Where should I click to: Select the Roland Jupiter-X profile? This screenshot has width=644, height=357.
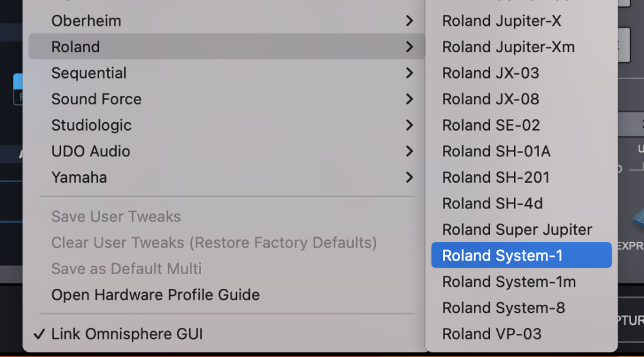click(x=501, y=21)
